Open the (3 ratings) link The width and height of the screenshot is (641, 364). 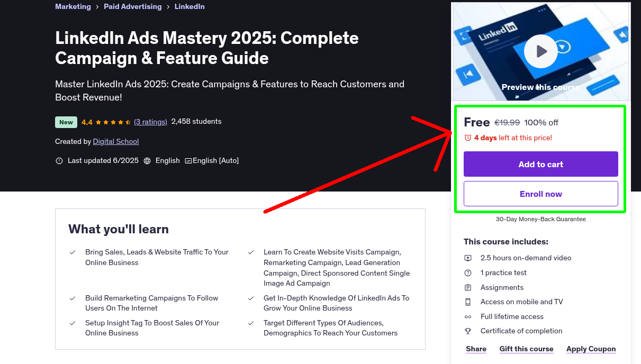click(x=150, y=122)
